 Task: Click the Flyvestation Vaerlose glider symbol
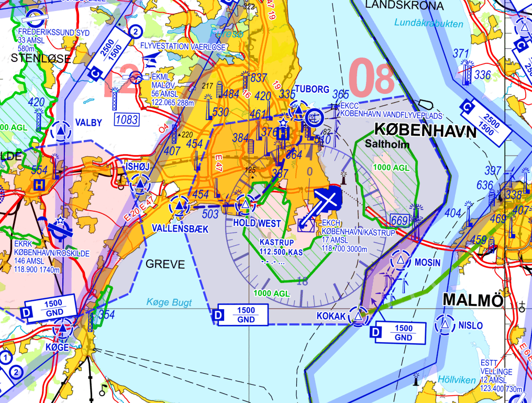pos(152,57)
